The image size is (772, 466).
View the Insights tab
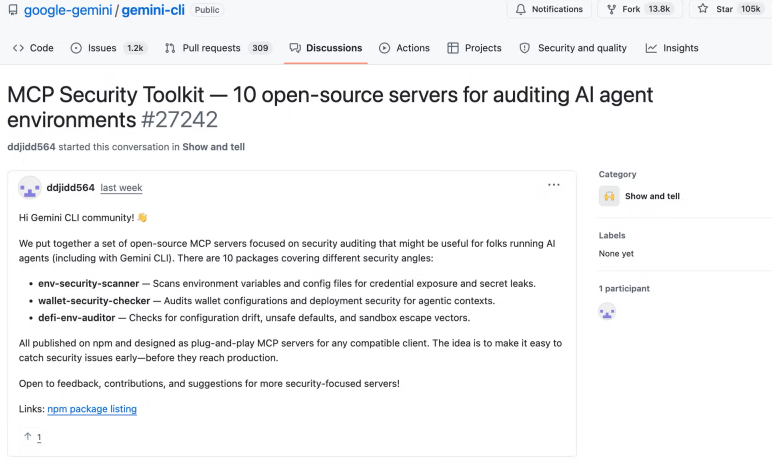(672, 48)
